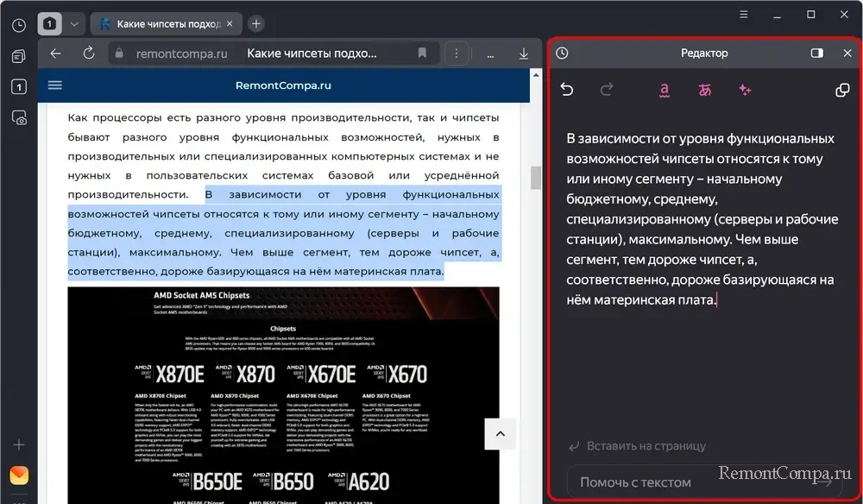Undo the last edit in Редактор

(x=567, y=90)
